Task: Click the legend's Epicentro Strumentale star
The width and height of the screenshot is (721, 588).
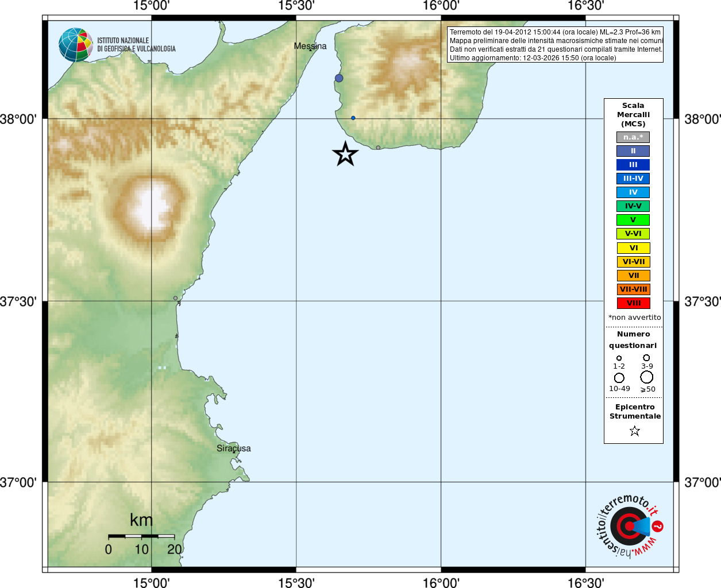Action: (x=635, y=431)
